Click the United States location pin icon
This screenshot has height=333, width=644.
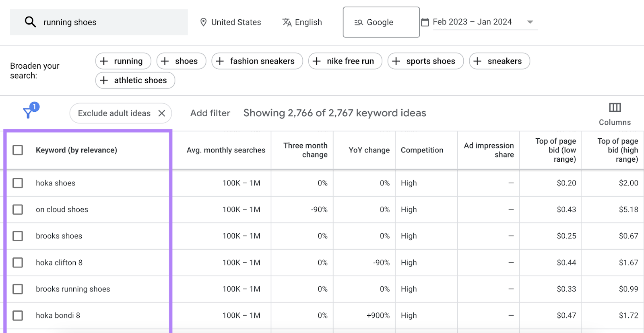pyautogui.click(x=203, y=22)
